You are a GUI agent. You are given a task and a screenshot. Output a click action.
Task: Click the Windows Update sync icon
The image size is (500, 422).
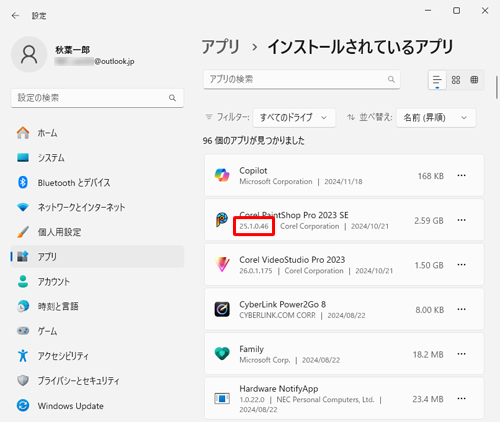point(23,406)
